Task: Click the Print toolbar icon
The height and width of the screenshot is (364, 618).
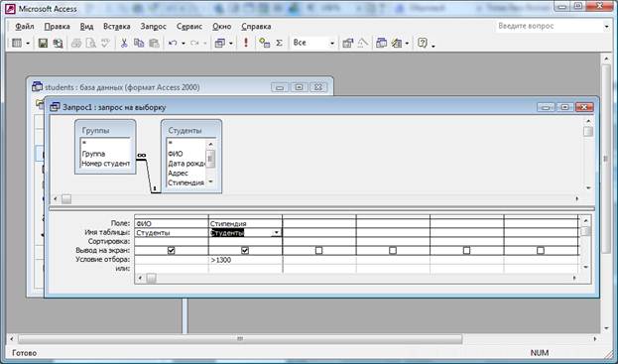Action: (x=76, y=43)
